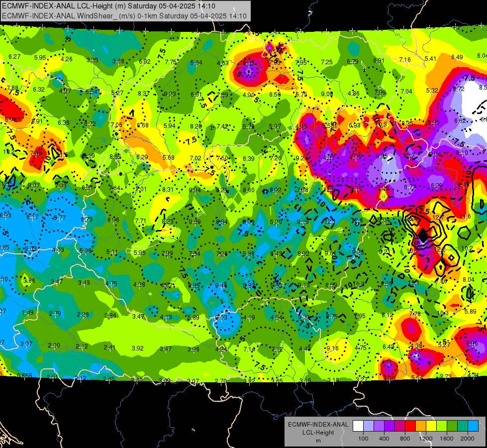Screen dimensions: 487x448
Task: Click the 6.92 wind shear value
Action: point(145,62)
